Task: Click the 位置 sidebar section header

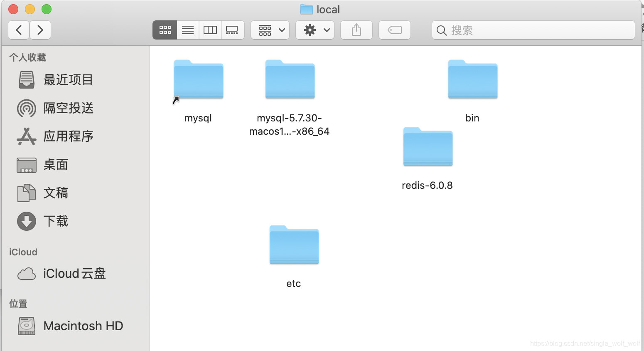Action: (18, 304)
